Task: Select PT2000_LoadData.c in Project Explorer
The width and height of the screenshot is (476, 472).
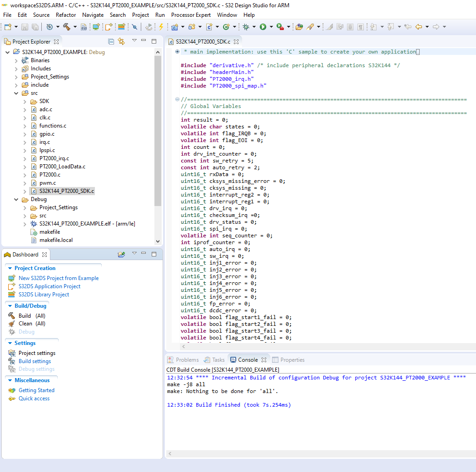Action: [62, 167]
